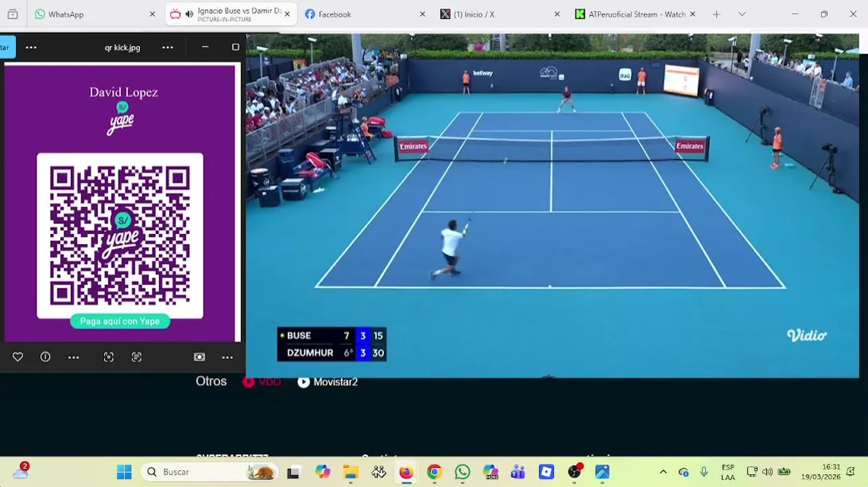Click the Yape QR code image

click(x=120, y=235)
